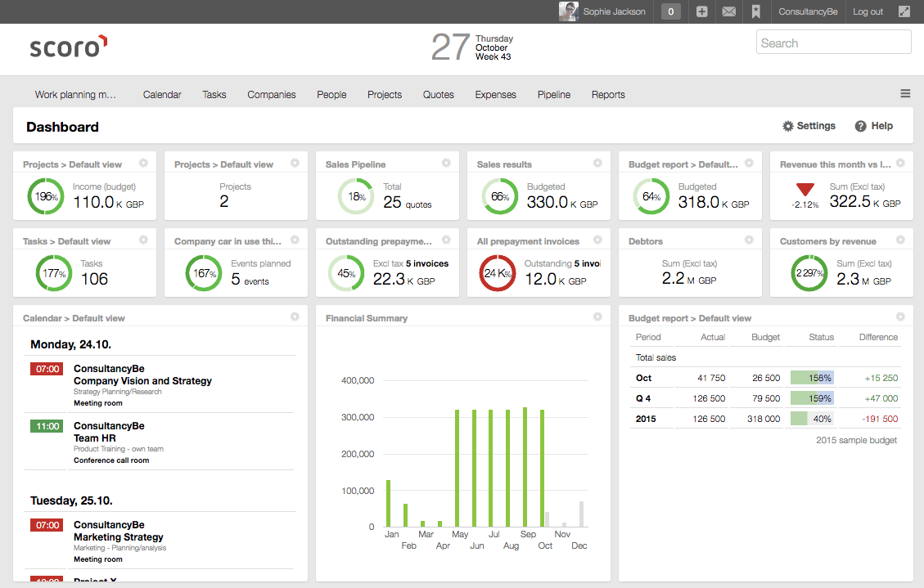Click Log out
924x588 pixels.
pos(868,11)
